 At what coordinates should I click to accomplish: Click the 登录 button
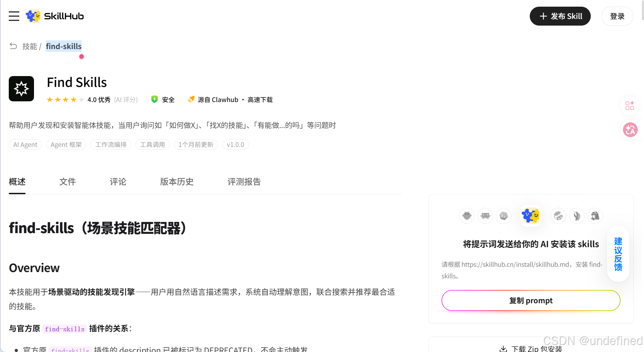pyautogui.click(x=617, y=16)
